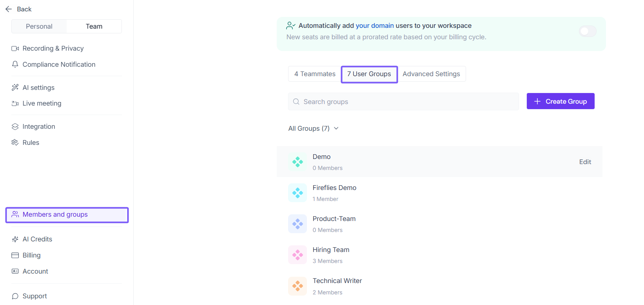The width and height of the screenshot is (644, 305).
Task: Click the Integration layers icon
Action: pyautogui.click(x=15, y=126)
